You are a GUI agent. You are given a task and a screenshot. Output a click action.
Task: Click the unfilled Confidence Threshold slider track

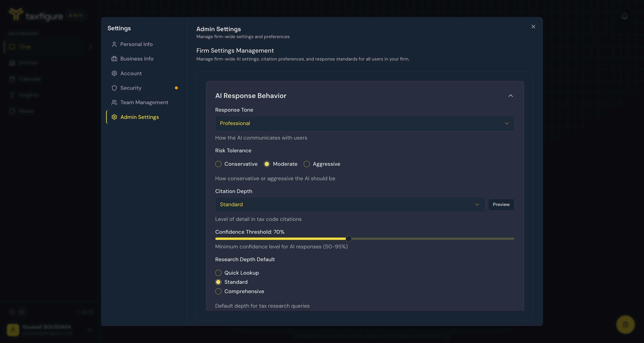[433, 239]
